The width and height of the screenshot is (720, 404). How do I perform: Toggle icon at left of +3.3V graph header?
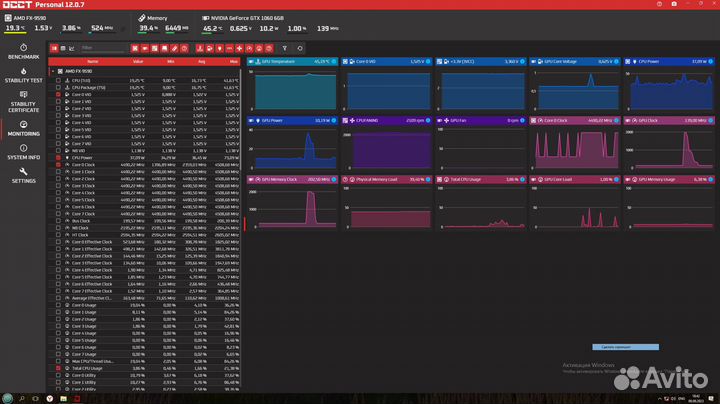(439, 62)
